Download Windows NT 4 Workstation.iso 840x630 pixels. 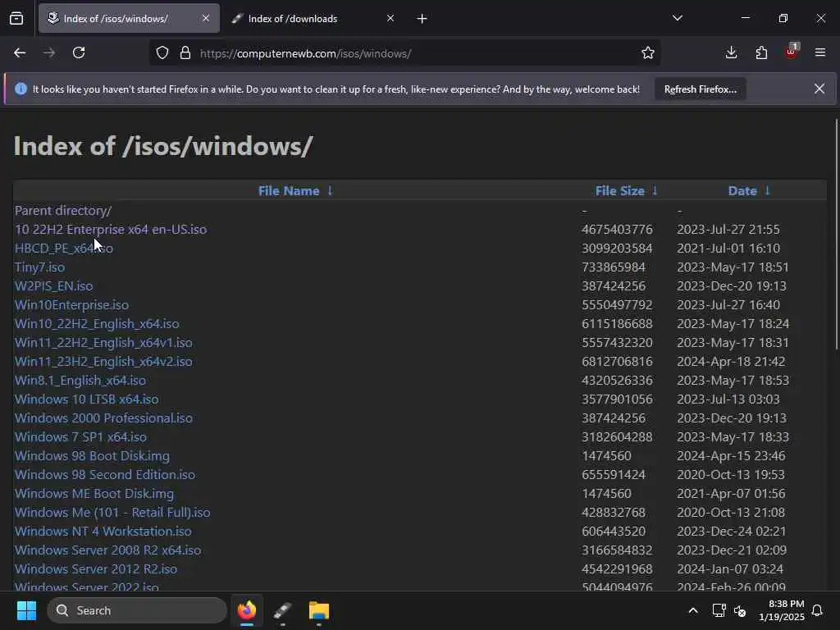click(103, 531)
